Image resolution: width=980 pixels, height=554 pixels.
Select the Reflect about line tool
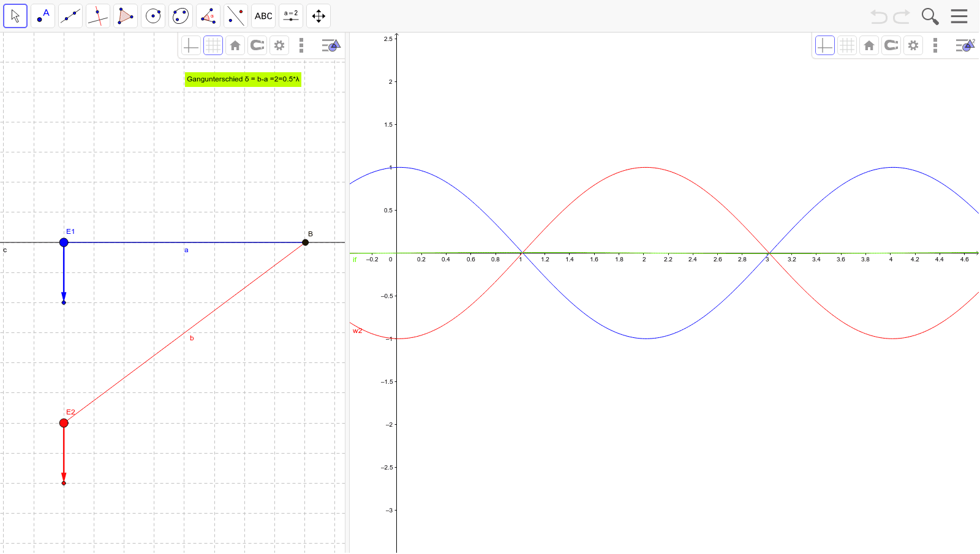[x=236, y=16]
